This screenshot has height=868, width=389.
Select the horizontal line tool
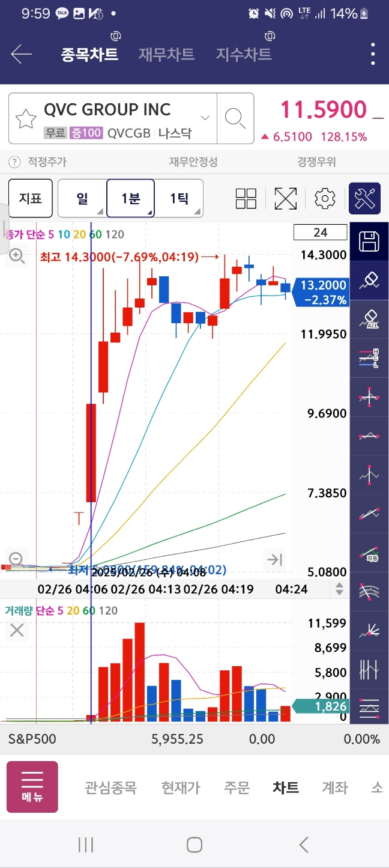(369, 435)
